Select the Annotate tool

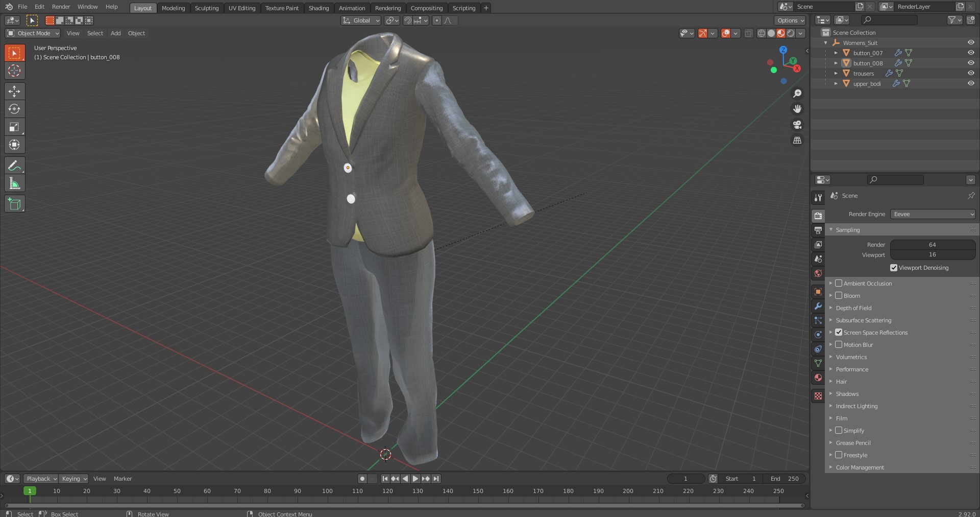pyautogui.click(x=14, y=166)
